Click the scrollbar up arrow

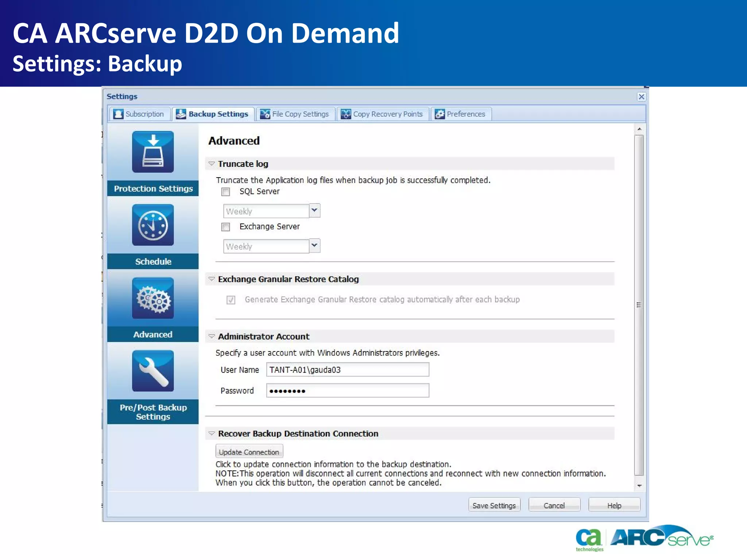click(x=639, y=129)
